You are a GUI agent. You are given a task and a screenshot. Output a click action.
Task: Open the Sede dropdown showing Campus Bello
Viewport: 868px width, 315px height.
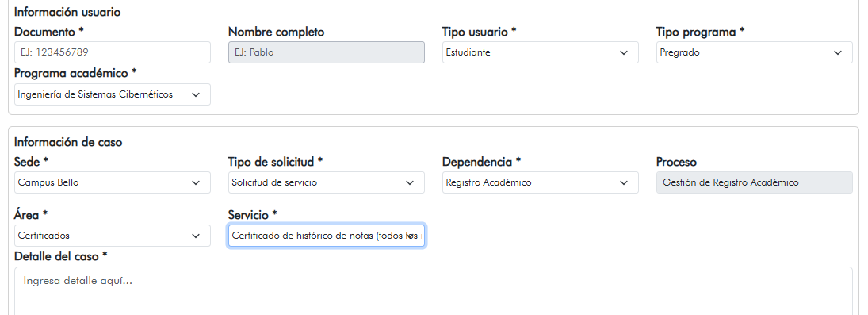[x=113, y=182]
